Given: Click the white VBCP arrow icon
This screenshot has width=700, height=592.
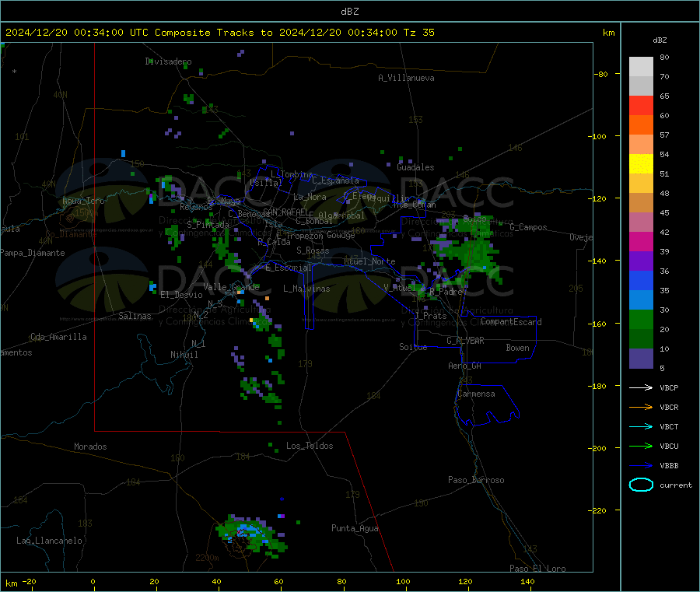Looking at the screenshot, I should pyautogui.click(x=641, y=387).
